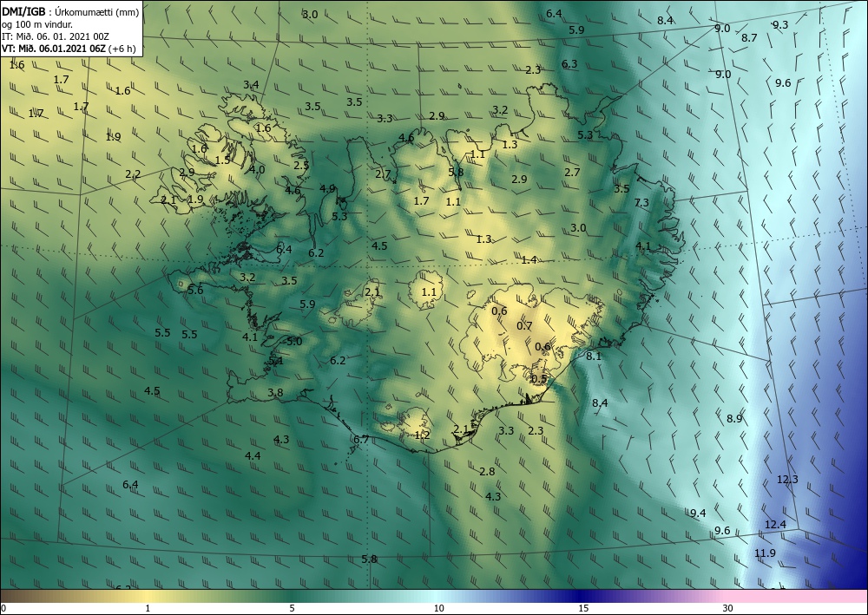
Task: Click the 4.4 precipitation value
Action: (253, 456)
